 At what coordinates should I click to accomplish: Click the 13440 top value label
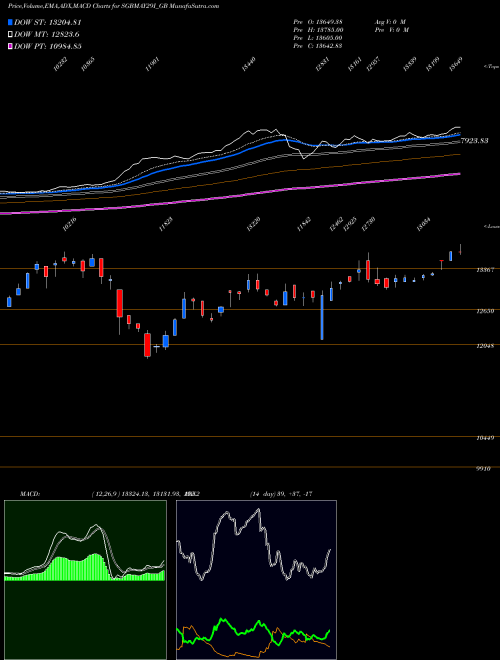[x=249, y=64]
